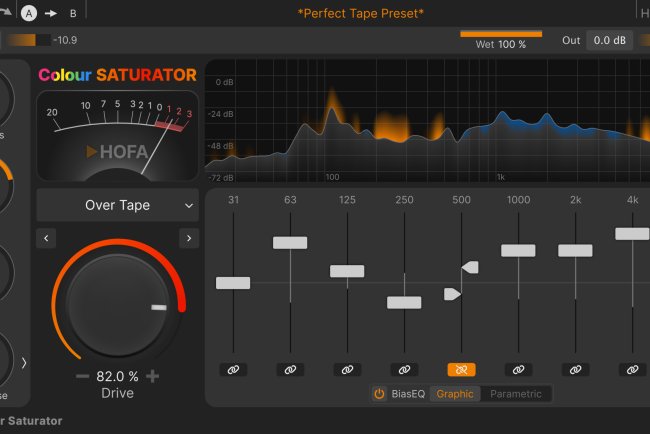
Task: Toggle link icon under 31 Hz band
Action: [x=233, y=370]
